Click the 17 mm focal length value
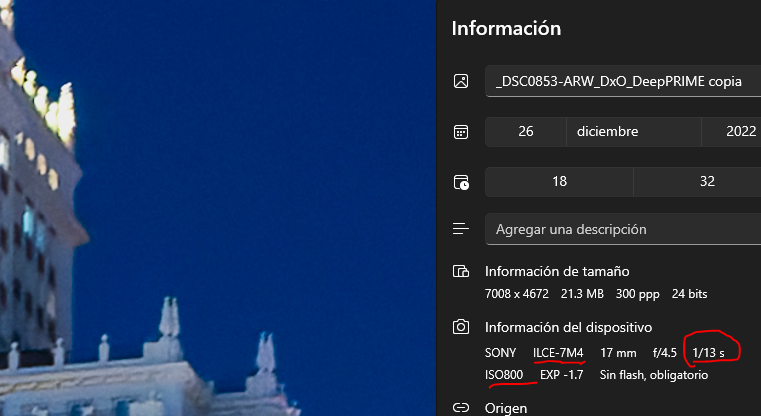This screenshot has height=416, width=761. click(x=618, y=353)
